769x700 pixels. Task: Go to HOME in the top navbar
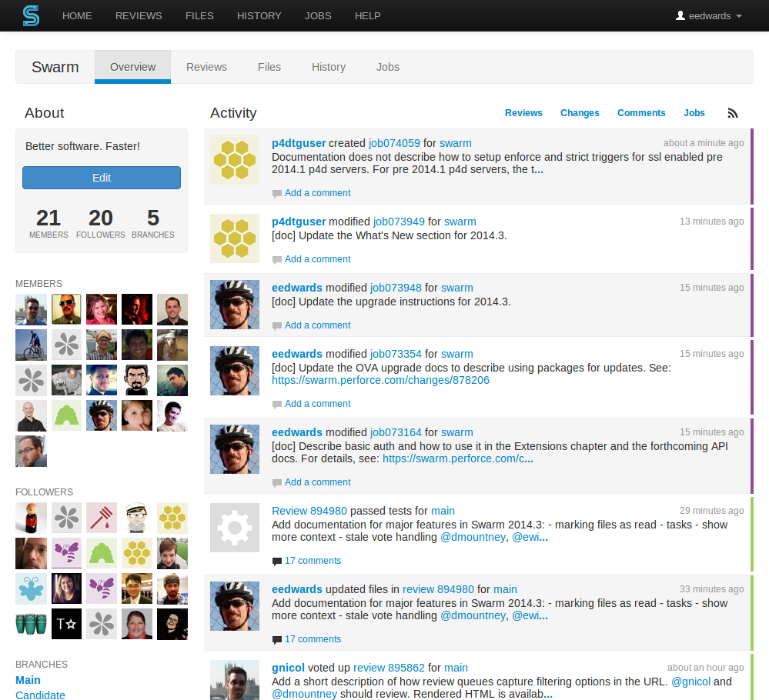click(x=77, y=15)
